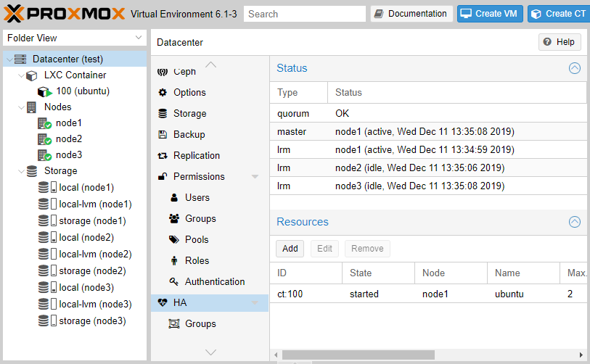Click the Storage database icon in Datacenter menu
The height and width of the screenshot is (364, 590).
coord(163,114)
